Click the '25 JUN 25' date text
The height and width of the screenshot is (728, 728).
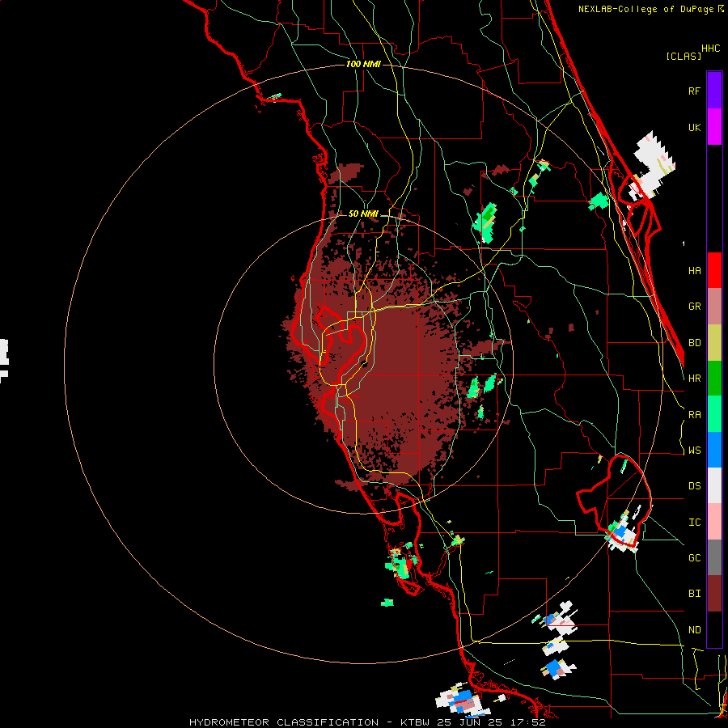[x=471, y=722]
